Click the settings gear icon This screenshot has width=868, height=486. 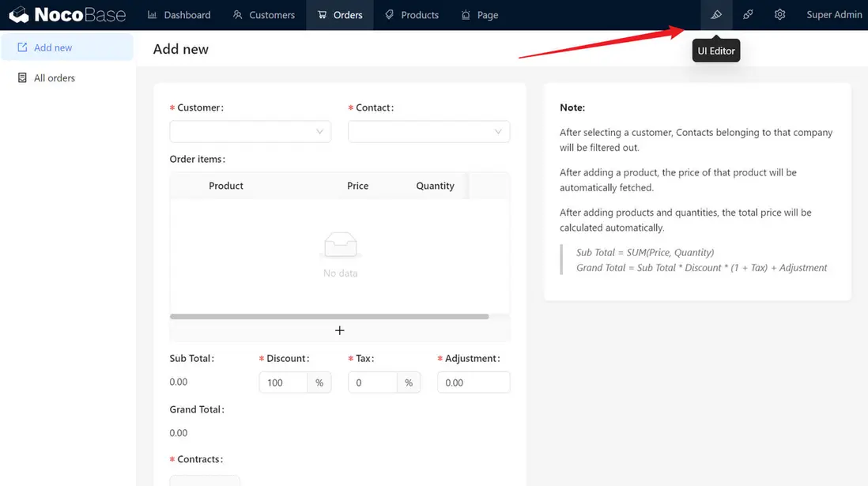pyautogui.click(x=780, y=14)
